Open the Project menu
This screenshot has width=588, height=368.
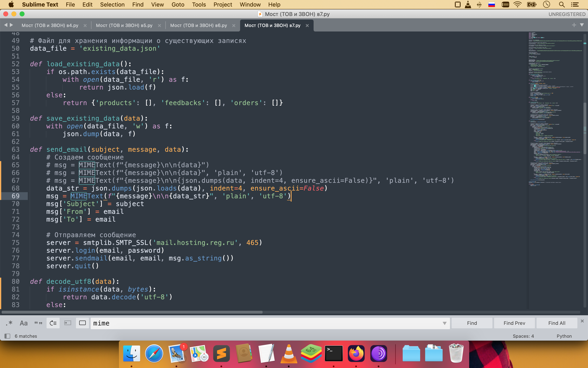223,5
